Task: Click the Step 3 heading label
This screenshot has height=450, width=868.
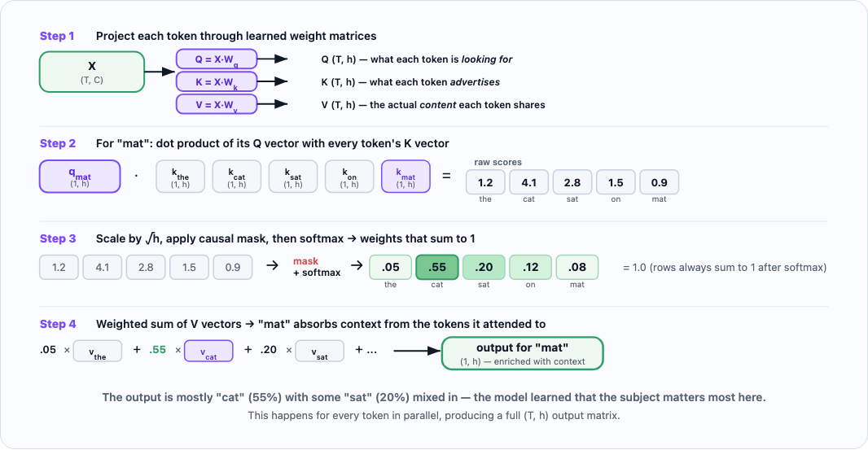Action: pos(58,239)
